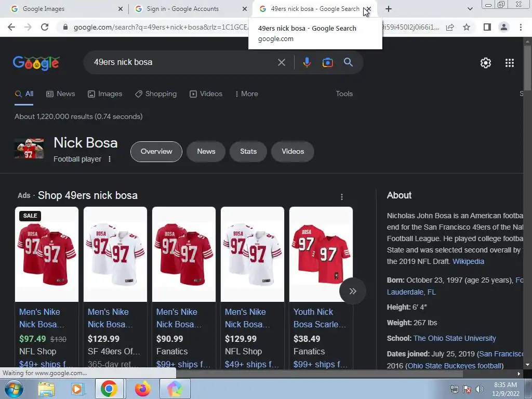Open the Wikipedia link in About
Screen dimensions: 532x399
tap(468, 261)
